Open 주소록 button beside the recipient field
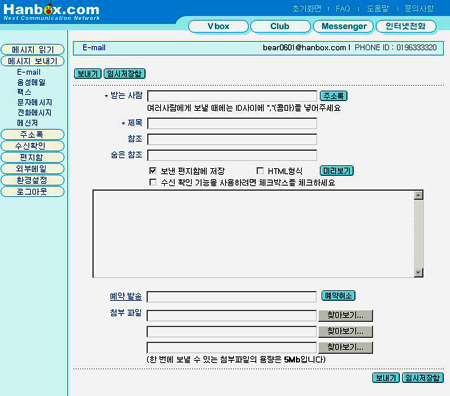The width and height of the screenshot is (450, 396). coord(334,96)
